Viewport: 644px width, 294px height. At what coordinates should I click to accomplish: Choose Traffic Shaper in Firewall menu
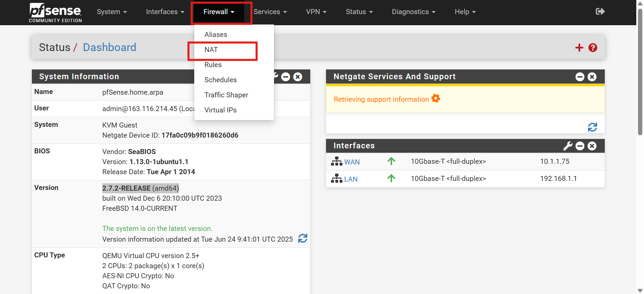[226, 95]
